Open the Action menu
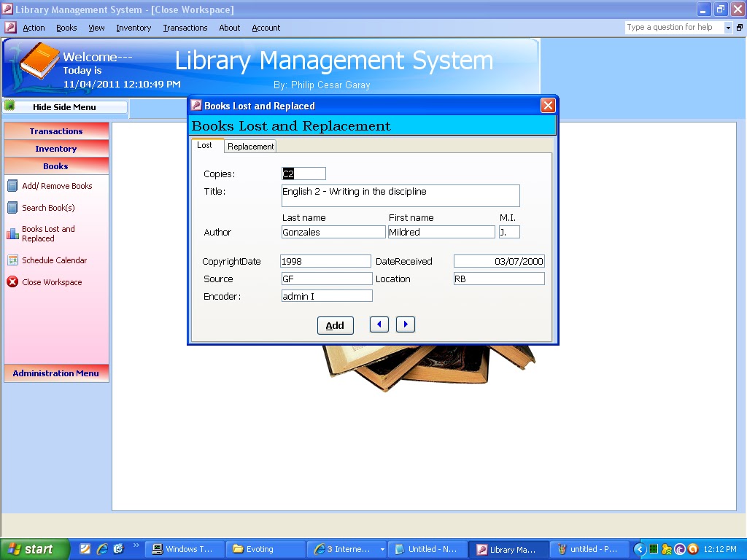Screen dimensions: 747x560 34,28
